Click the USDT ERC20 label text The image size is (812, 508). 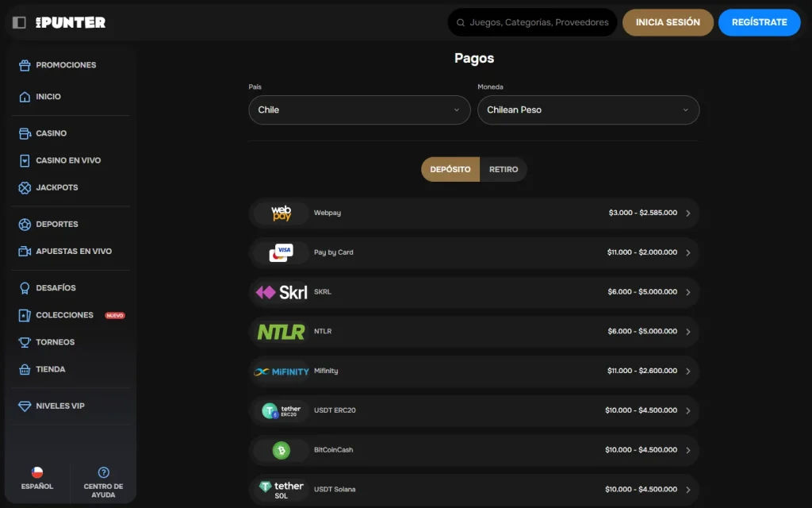click(335, 410)
